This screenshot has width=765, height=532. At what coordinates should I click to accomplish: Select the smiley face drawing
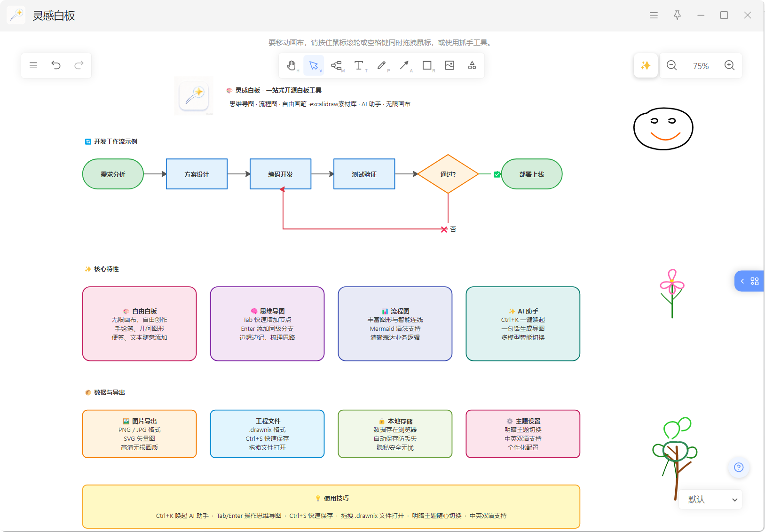click(x=663, y=129)
